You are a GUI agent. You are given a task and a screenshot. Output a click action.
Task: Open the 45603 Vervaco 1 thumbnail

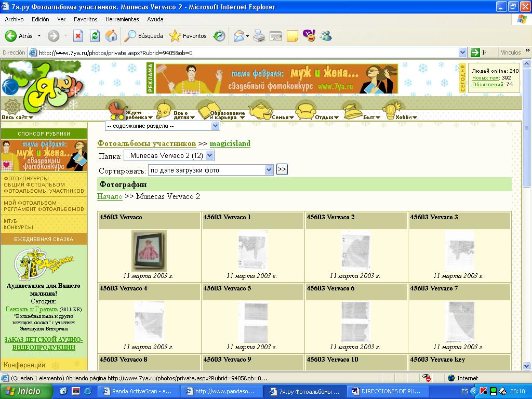click(x=253, y=251)
